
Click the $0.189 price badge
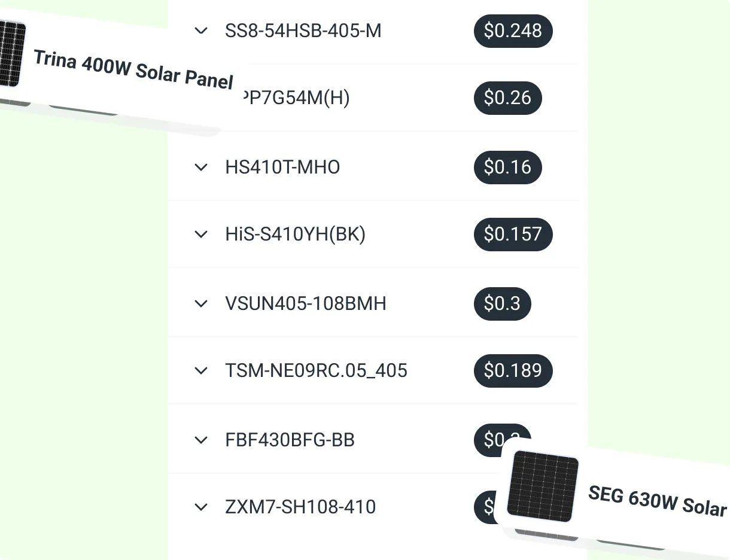coord(513,370)
